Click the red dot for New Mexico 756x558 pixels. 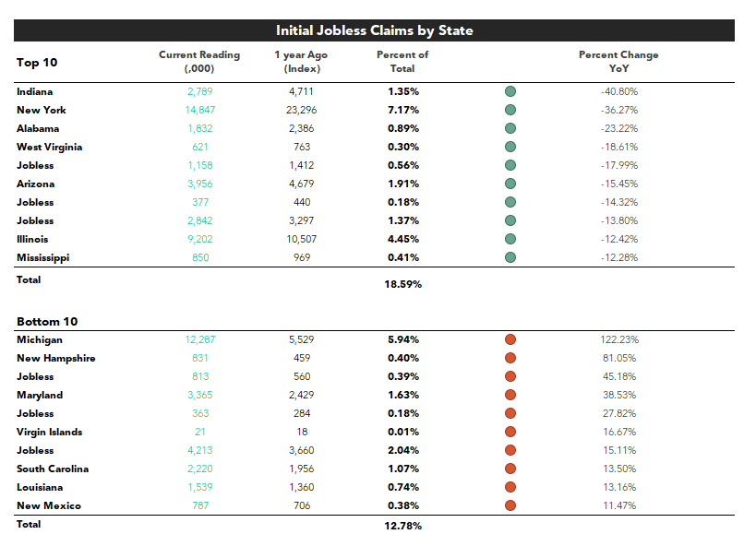(510, 505)
